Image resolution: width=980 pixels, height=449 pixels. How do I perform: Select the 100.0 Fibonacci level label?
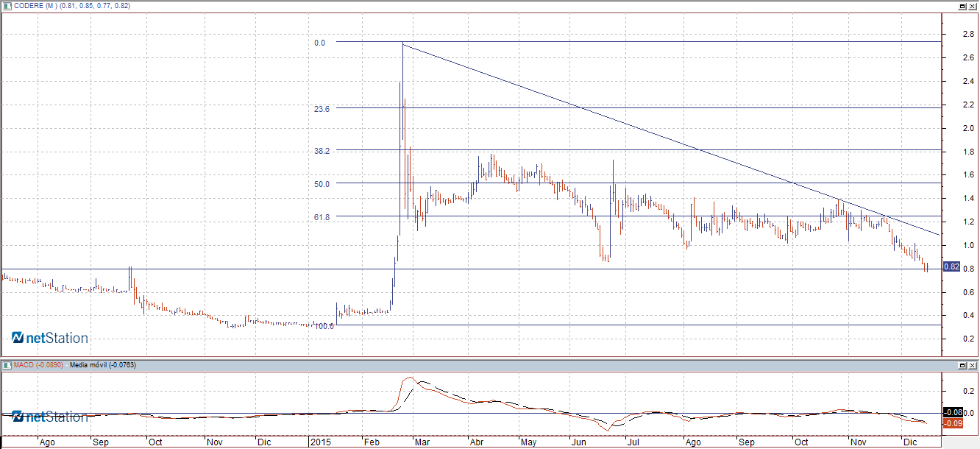click(324, 325)
